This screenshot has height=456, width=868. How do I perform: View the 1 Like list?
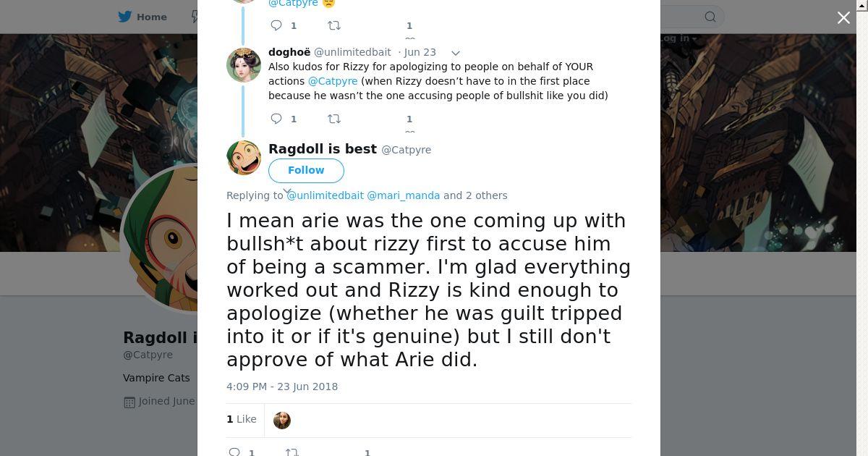[x=242, y=419]
